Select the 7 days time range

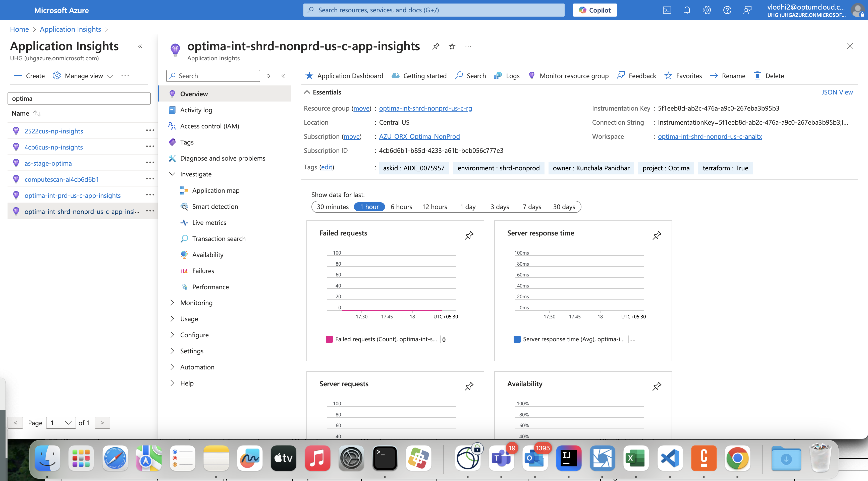click(x=532, y=207)
